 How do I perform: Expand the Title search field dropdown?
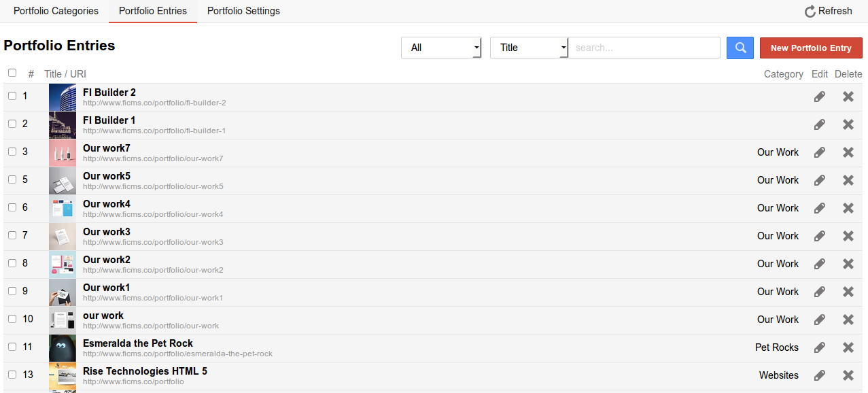click(x=528, y=48)
